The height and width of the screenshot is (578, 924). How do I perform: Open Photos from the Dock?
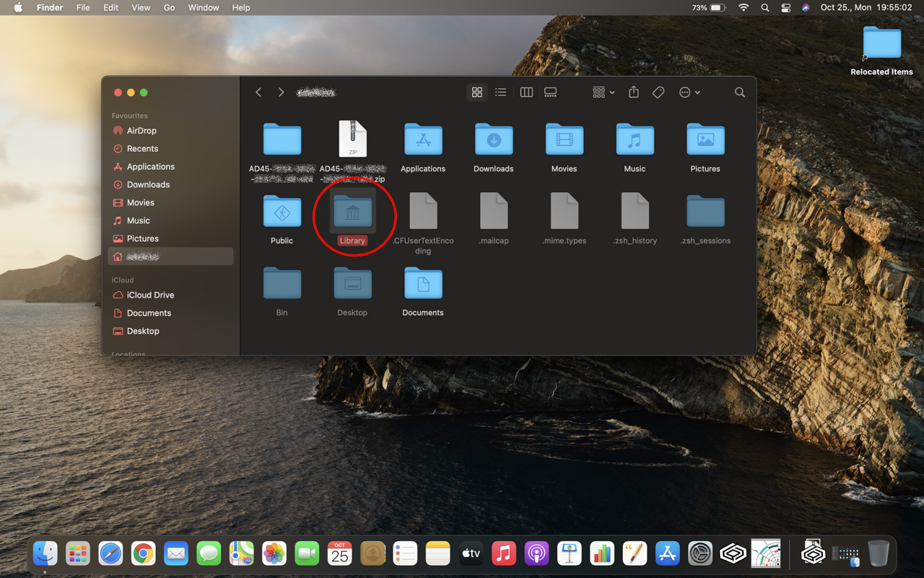(x=274, y=554)
